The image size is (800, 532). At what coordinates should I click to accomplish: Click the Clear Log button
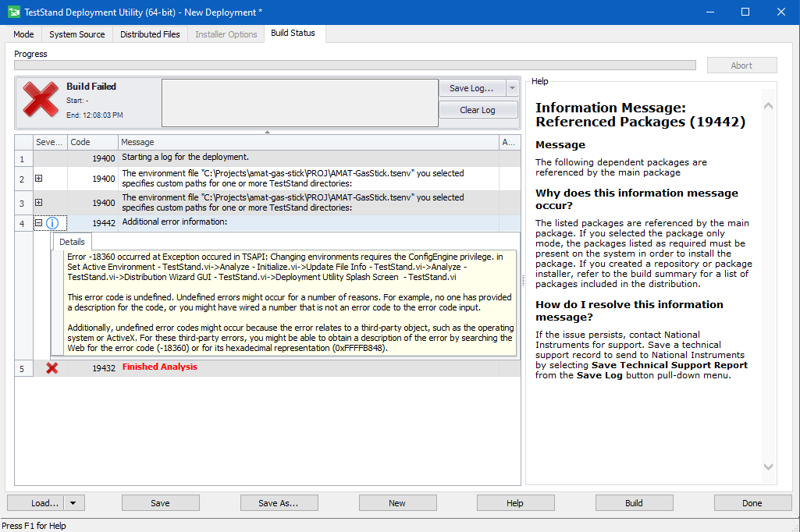pos(478,110)
